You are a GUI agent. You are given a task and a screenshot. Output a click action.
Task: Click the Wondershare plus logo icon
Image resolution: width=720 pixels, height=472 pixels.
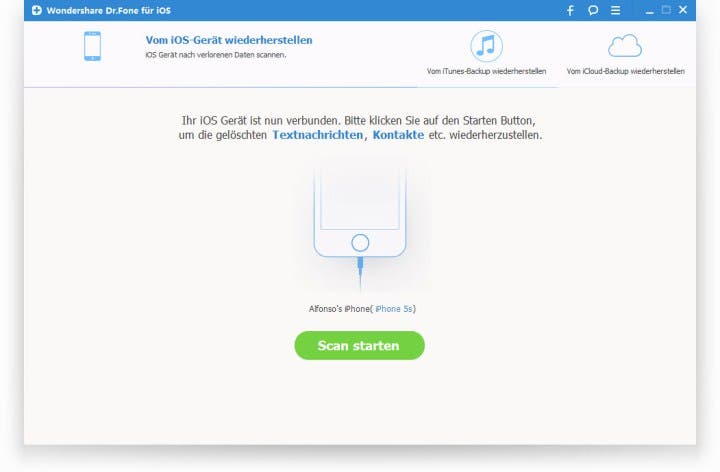[37, 10]
